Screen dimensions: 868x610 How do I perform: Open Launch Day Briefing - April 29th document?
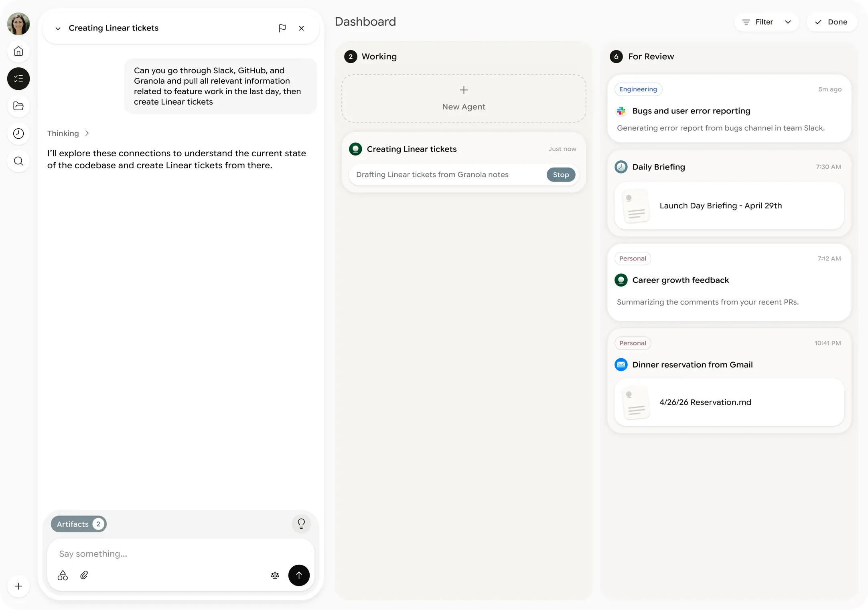pyautogui.click(x=729, y=206)
